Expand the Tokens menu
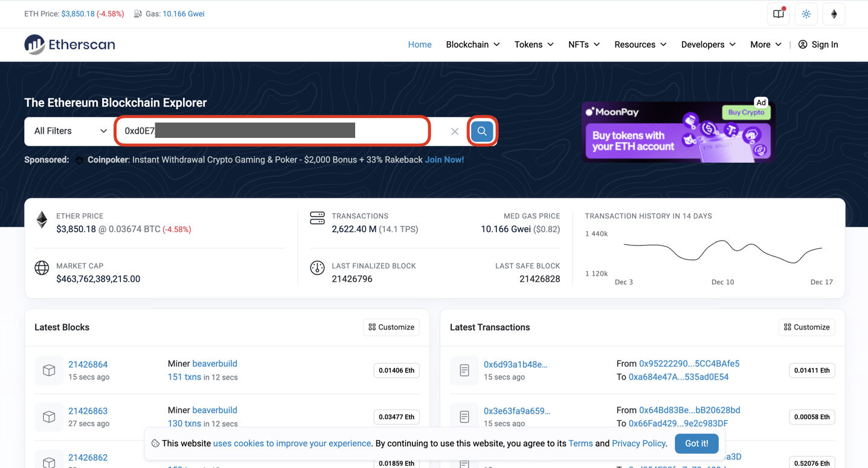The height and width of the screenshot is (468, 868). 534,44
